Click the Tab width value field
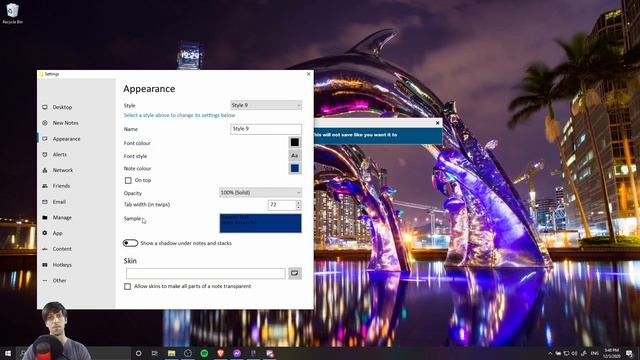This screenshot has width=640, height=360. tap(282, 205)
